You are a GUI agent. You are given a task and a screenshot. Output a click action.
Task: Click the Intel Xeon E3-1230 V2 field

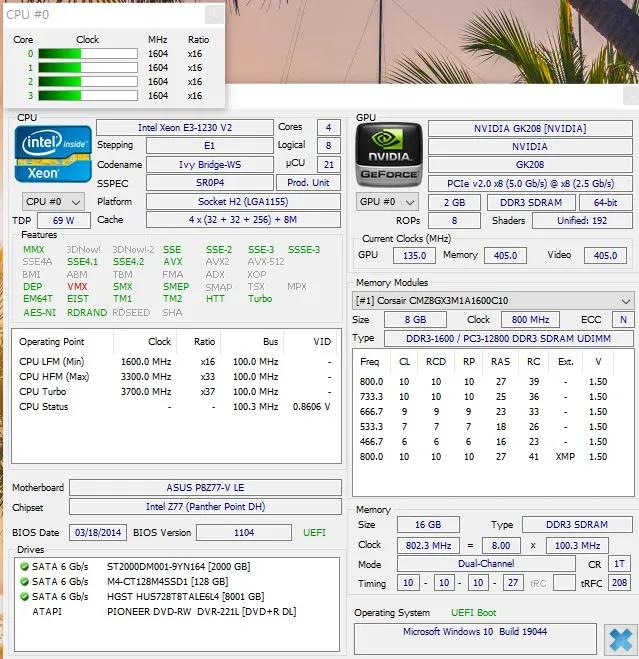click(x=185, y=128)
